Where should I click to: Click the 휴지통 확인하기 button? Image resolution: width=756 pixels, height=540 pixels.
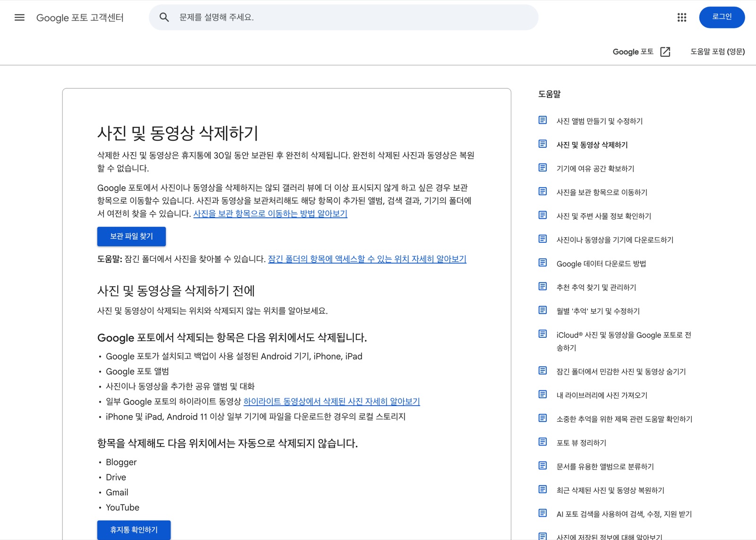point(134,530)
